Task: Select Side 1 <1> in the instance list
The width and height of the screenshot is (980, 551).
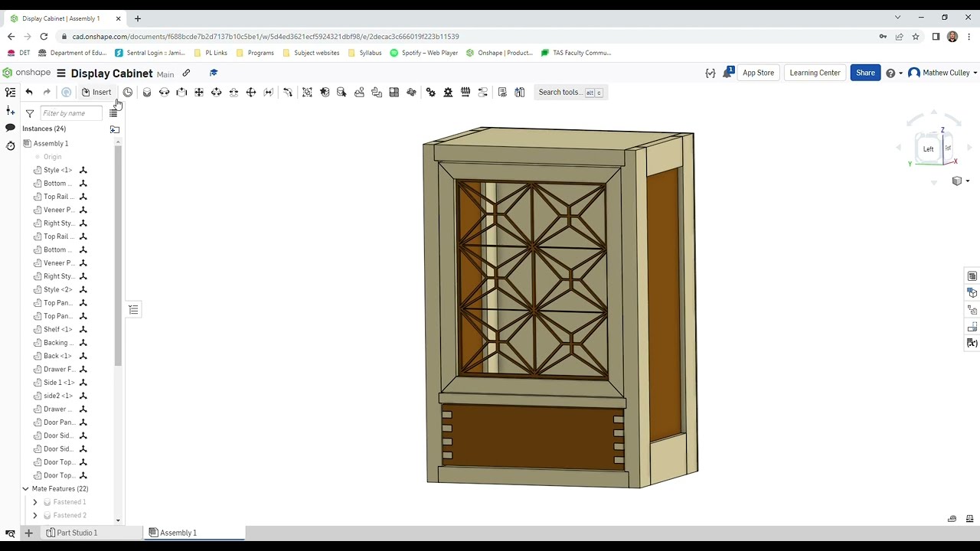Action: tap(59, 383)
